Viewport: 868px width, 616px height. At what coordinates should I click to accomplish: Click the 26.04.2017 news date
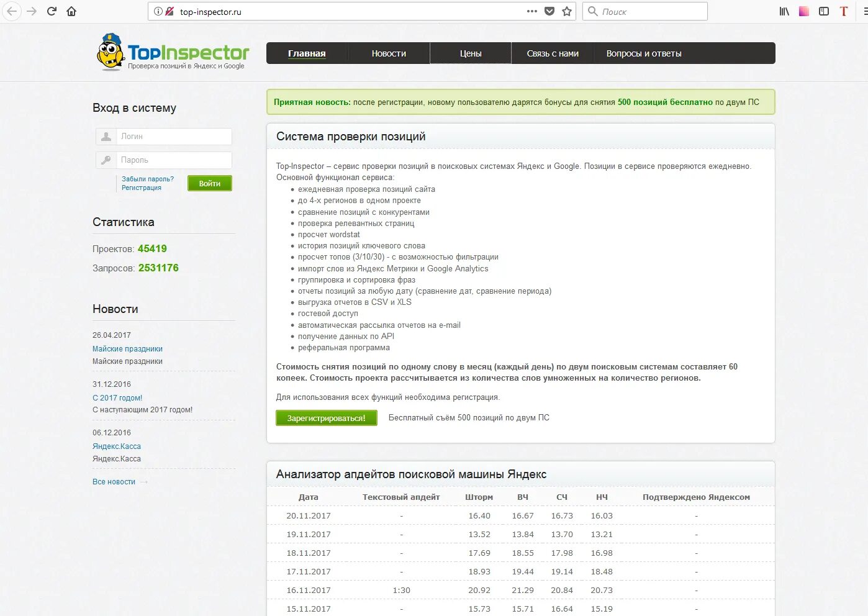(112, 335)
